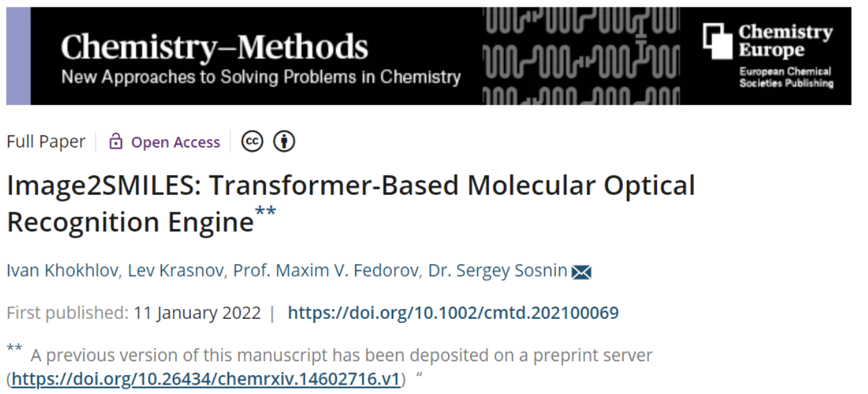Click the open access padlock icon

[x=116, y=142]
